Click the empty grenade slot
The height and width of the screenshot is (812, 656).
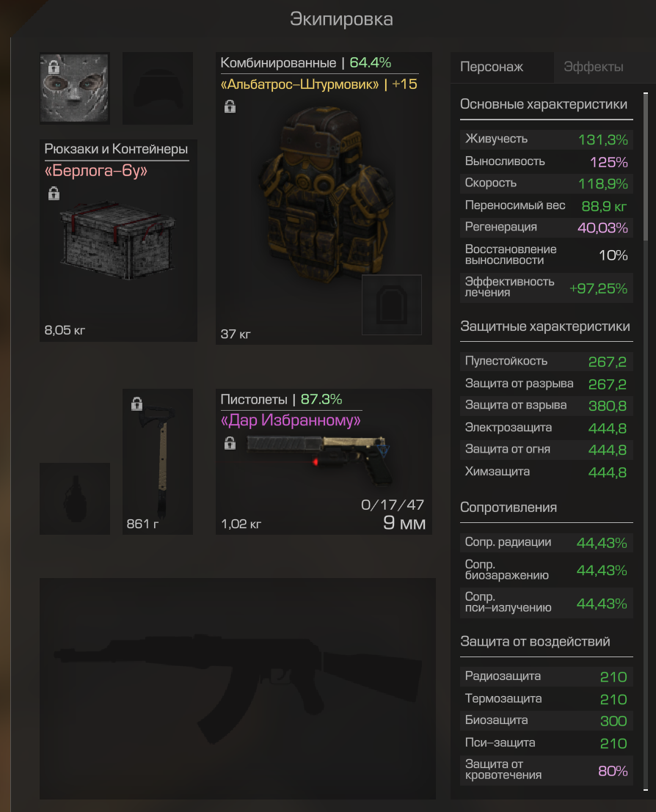coord(75,498)
